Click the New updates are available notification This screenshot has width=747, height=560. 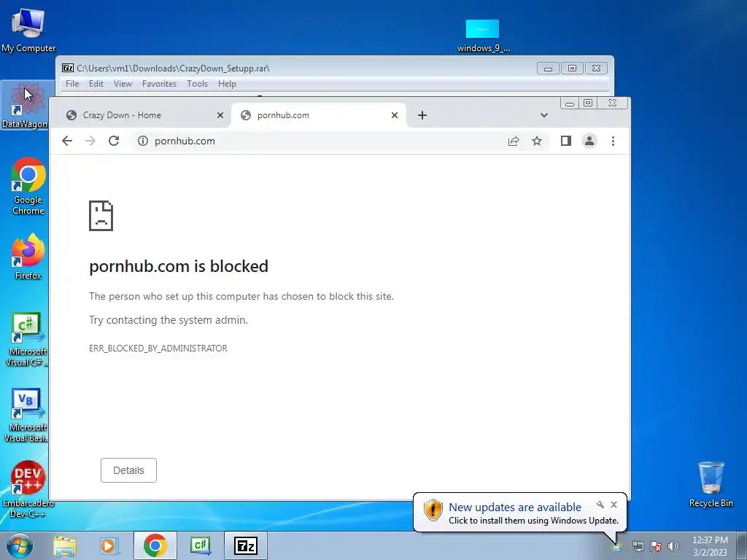(519, 513)
